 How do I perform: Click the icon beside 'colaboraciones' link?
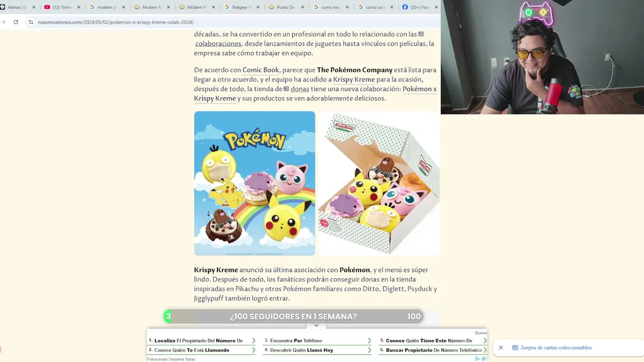coord(421,34)
